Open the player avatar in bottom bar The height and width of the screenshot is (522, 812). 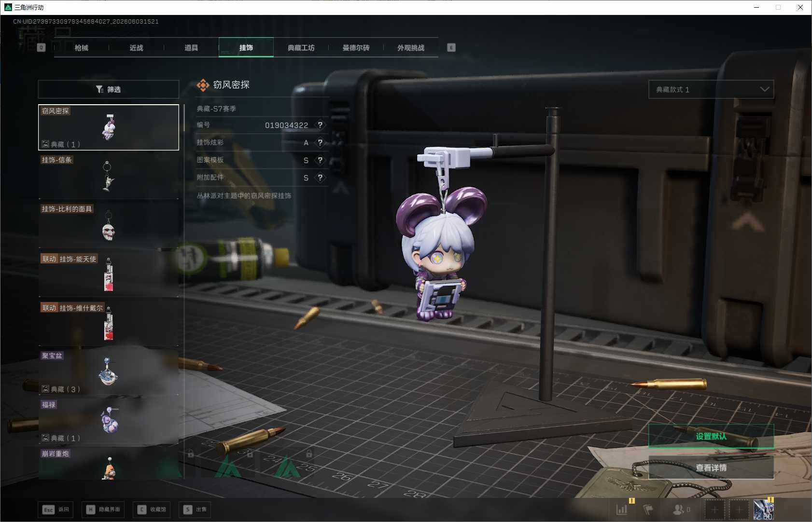point(764,510)
